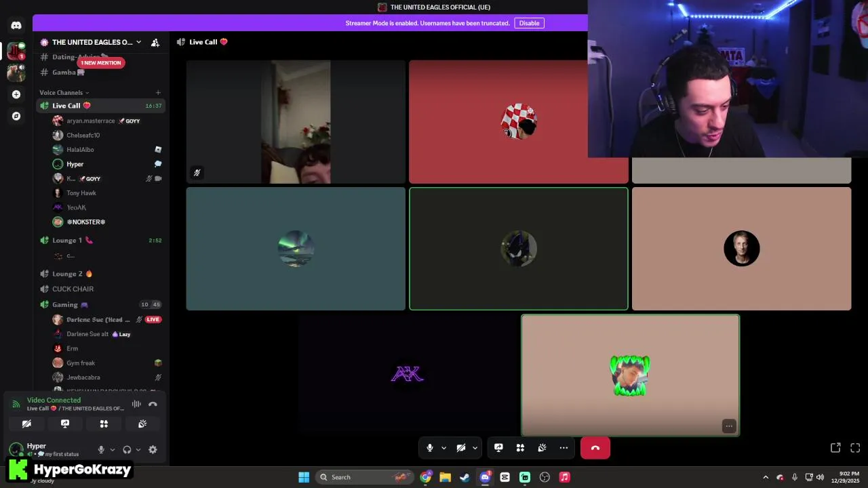The width and height of the screenshot is (868, 488).
Task: Join the CUCK CHAIR voice channel
Action: [100, 289]
